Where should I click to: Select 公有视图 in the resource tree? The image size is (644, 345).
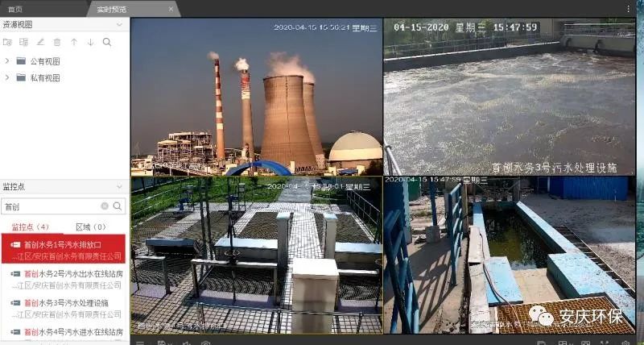coord(45,61)
